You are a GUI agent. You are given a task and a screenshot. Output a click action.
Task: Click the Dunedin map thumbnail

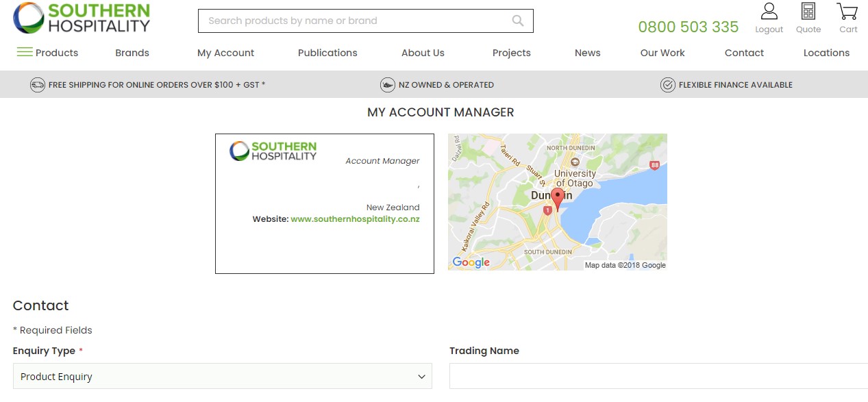click(558, 202)
